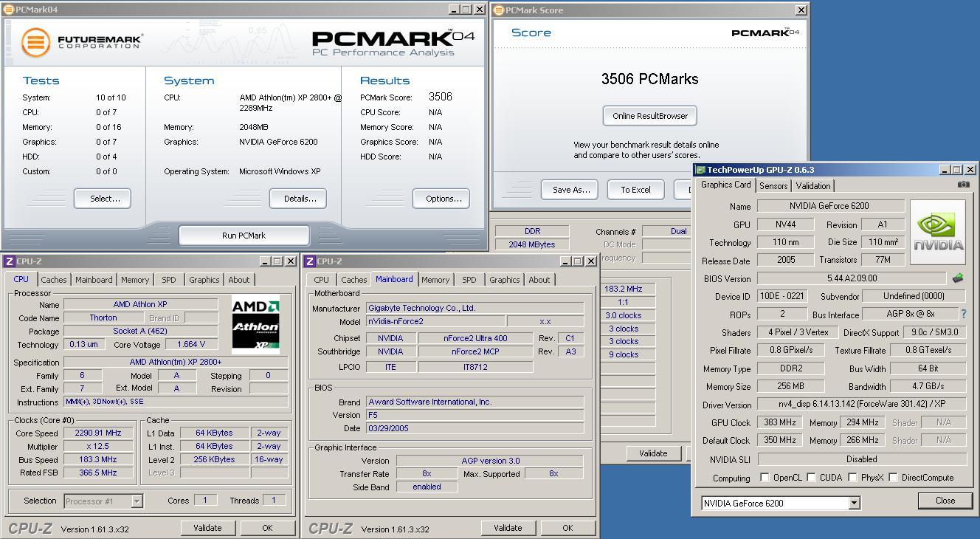Select CPU tab in the Mainboard CPU-Z window
The width and height of the screenshot is (980, 539).
322,280
